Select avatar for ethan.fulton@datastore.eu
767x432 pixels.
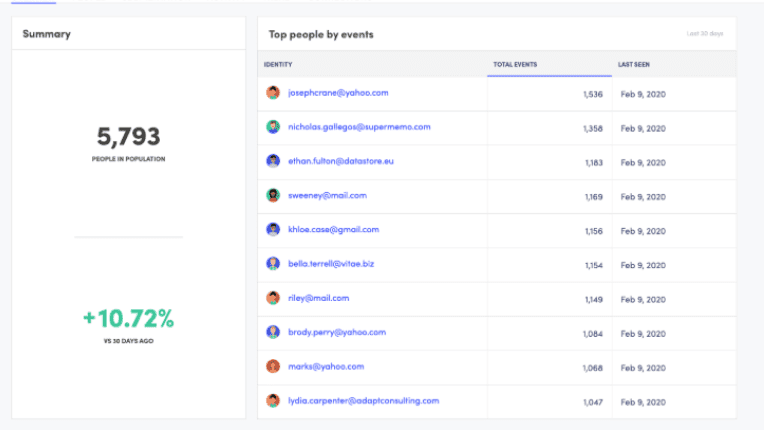coord(273,161)
